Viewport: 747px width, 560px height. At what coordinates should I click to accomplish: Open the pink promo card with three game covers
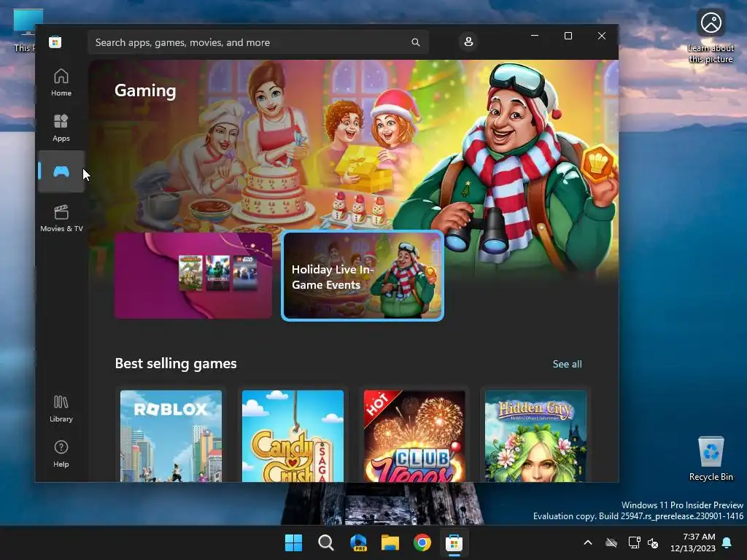193,275
